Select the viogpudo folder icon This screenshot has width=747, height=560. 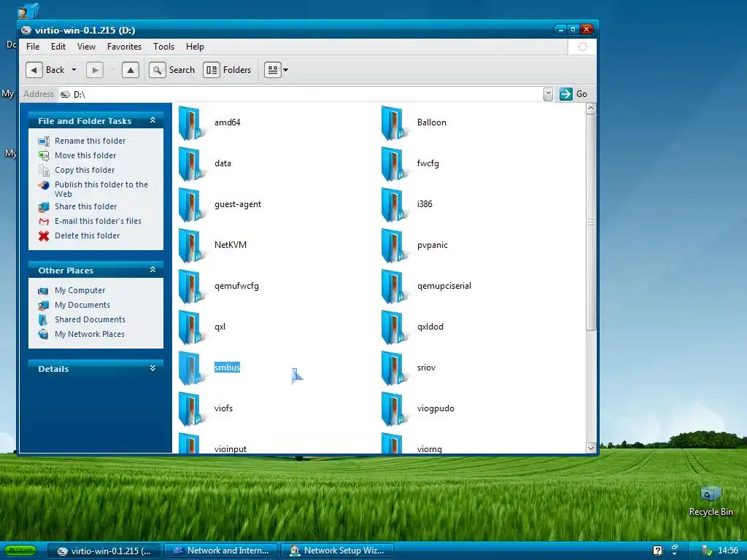tap(395, 410)
